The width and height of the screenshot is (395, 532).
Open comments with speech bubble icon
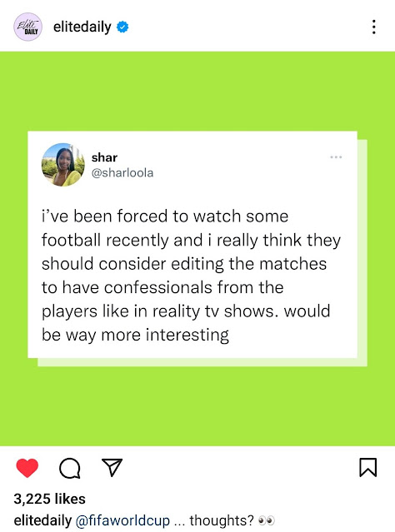tap(70, 469)
